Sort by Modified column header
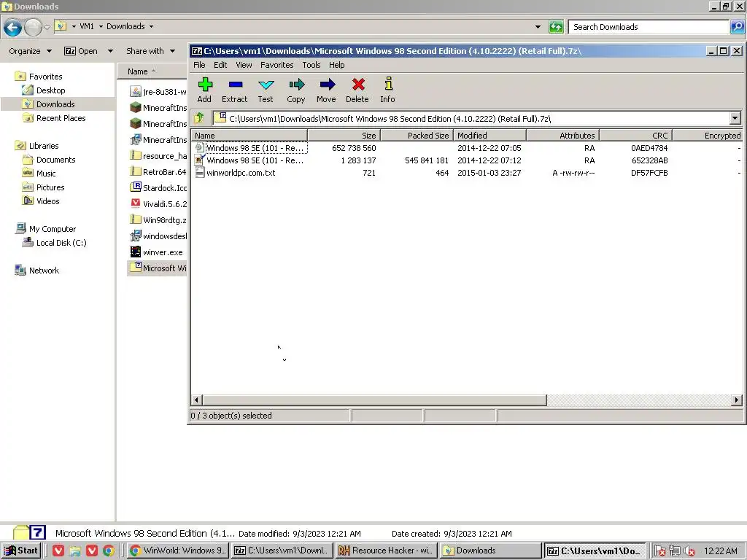This screenshot has width=747, height=560. (x=489, y=136)
